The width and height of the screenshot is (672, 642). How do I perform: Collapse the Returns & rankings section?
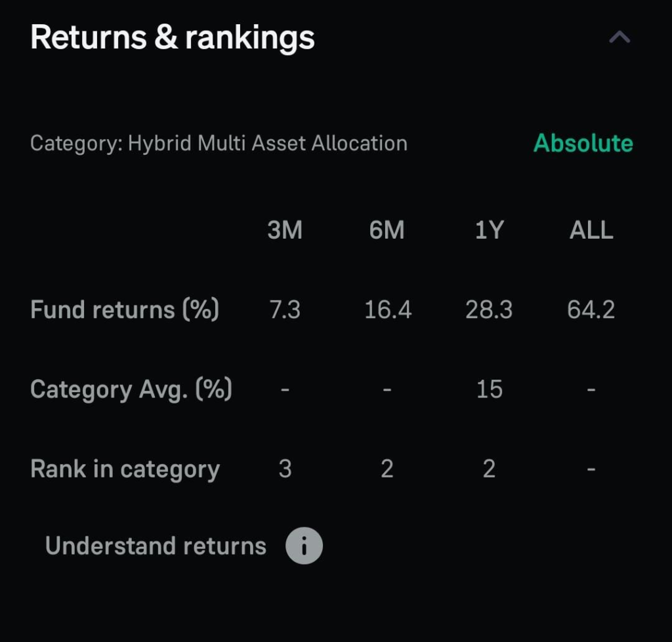click(618, 37)
